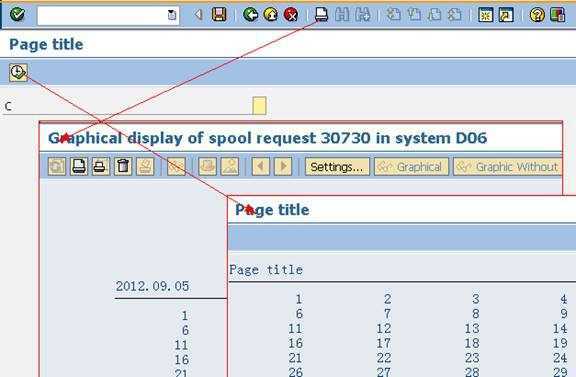The width and height of the screenshot is (576, 377).
Task: Go to the Next page icon
Action: coord(435,15)
